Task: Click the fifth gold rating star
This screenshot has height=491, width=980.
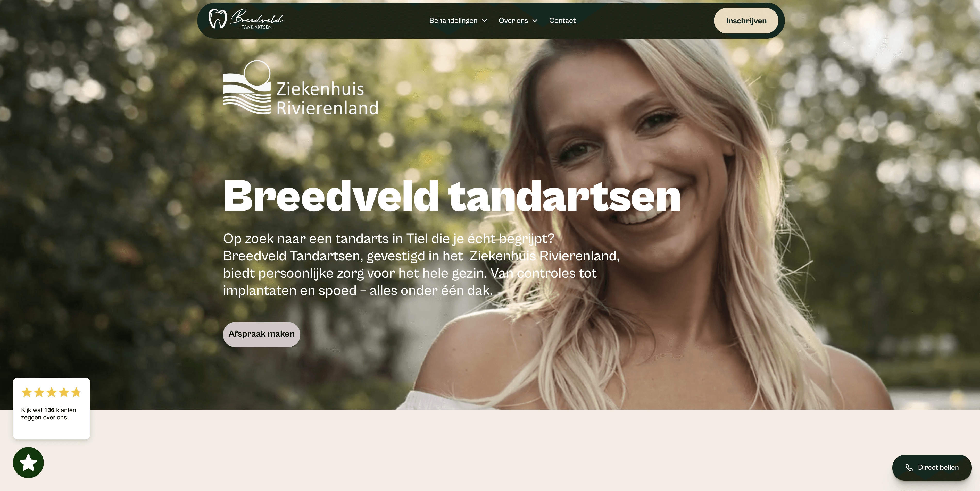Action: (x=77, y=392)
